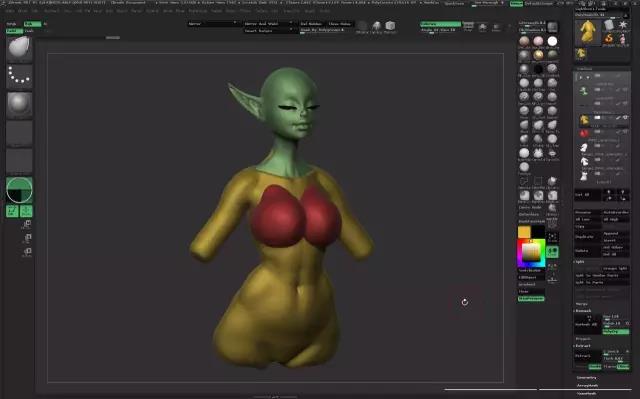The height and width of the screenshot is (399, 640).
Task: Click the FillObject button below color picker
Action: pyautogui.click(x=531, y=277)
